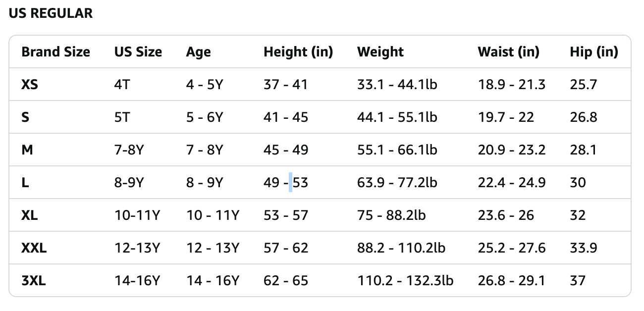Click the Waist (in) column header
The width and height of the screenshot is (644, 311).
(508, 52)
